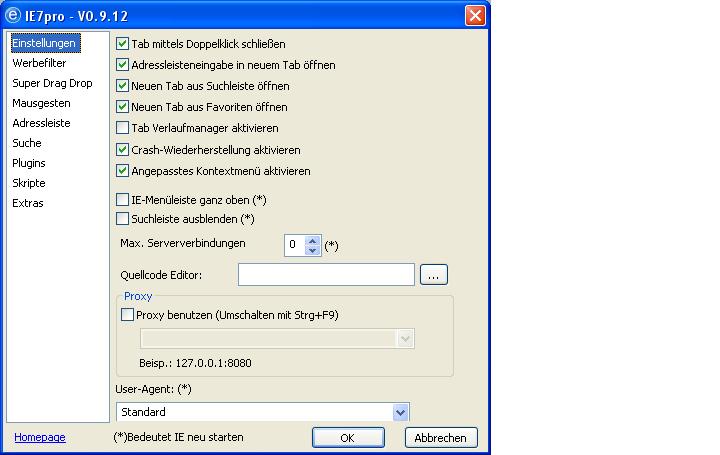Open the Skripte section
720x455 pixels.
coord(28,183)
